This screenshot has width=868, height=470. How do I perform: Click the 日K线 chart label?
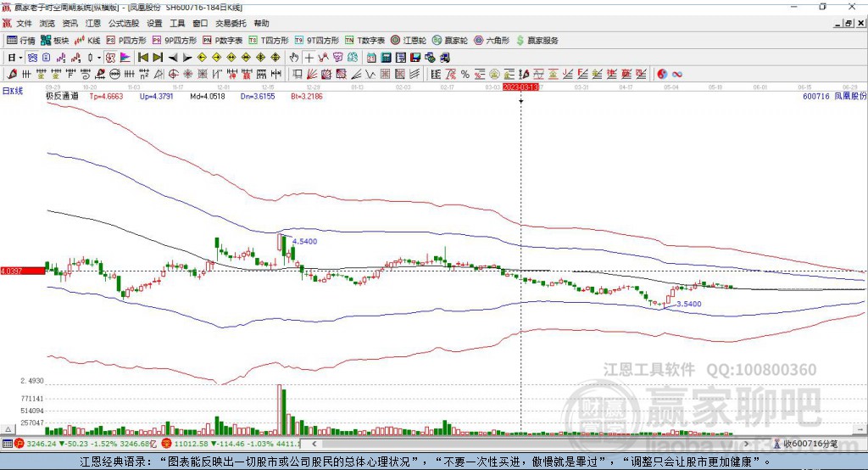[x=13, y=91]
